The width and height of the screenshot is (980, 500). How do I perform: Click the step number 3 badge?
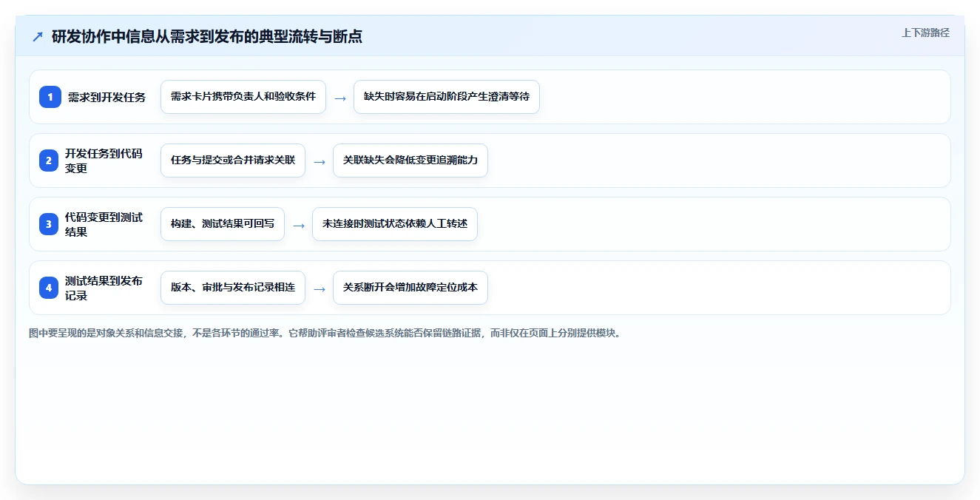click(50, 224)
